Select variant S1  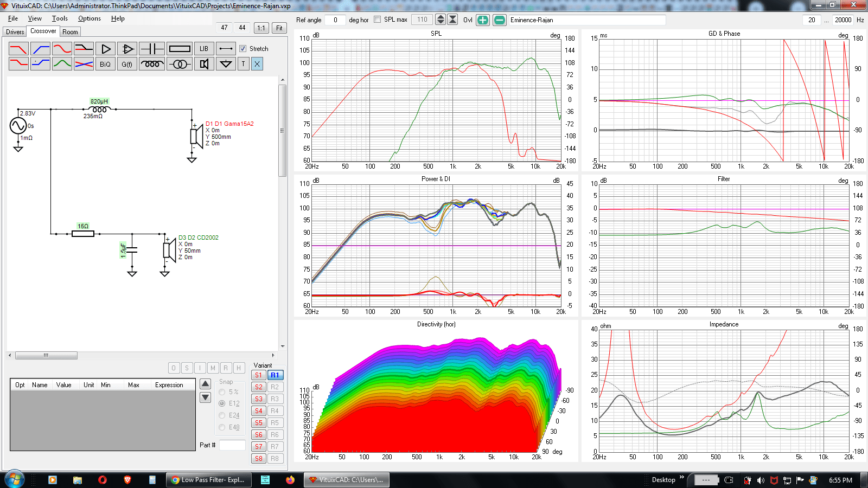click(x=259, y=375)
